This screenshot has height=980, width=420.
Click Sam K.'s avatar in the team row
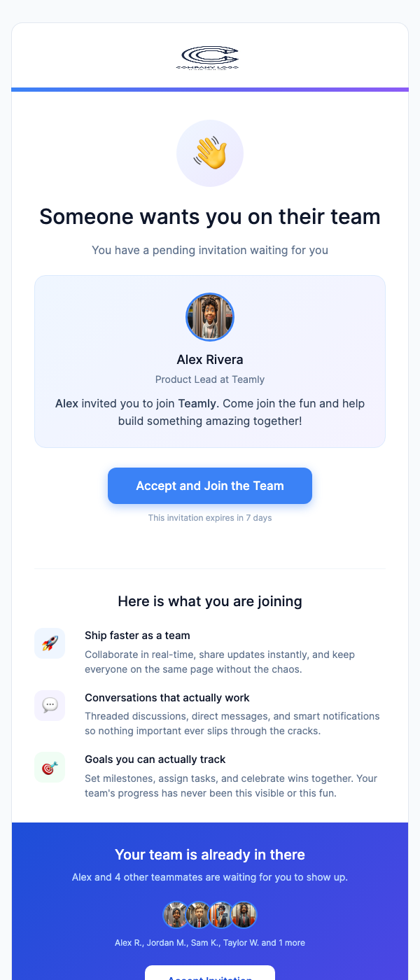pos(220,916)
